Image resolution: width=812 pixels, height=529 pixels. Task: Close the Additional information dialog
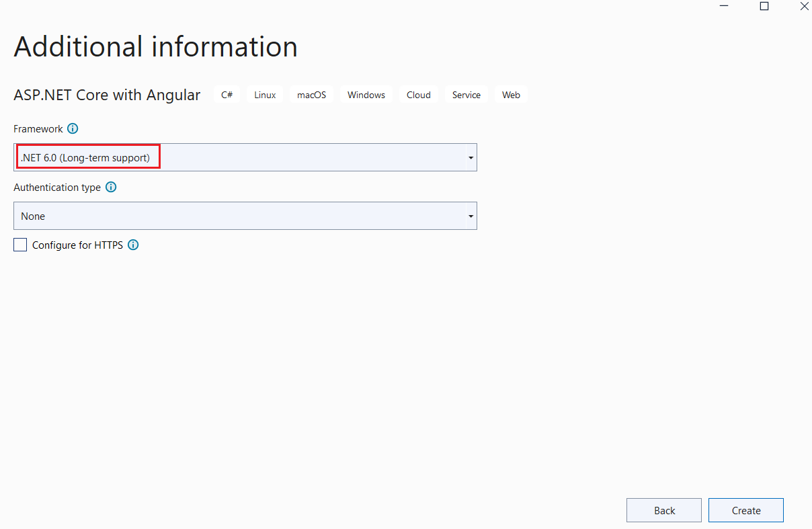coord(804,7)
